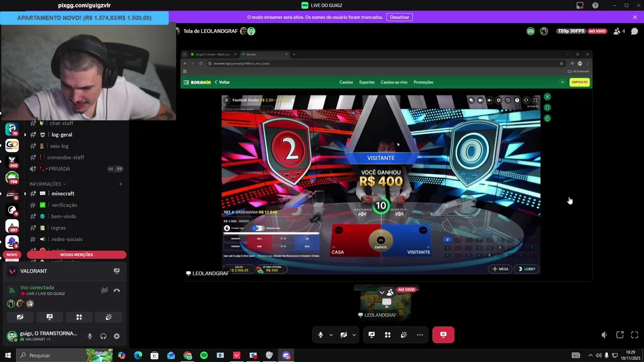Open 720p 30FPS stream quality badge

pyautogui.click(x=571, y=31)
